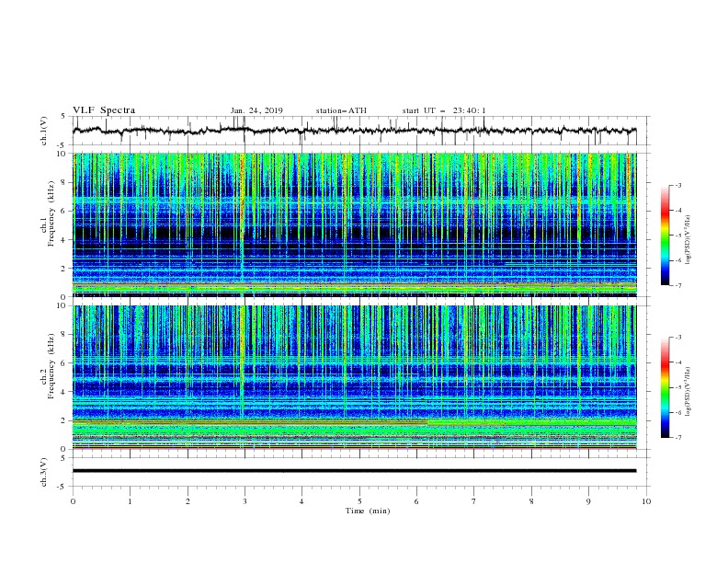Click time axis tick label '7'
The image size is (728, 563).
pos(474,501)
